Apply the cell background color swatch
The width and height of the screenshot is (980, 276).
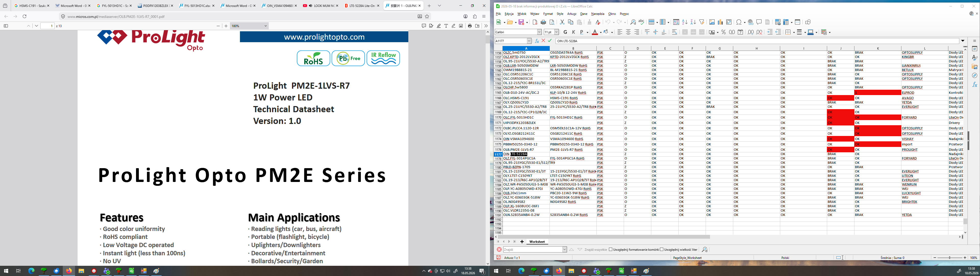606,32
